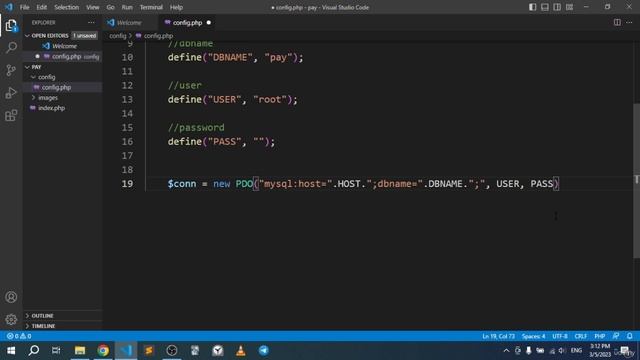Open the Help menu
Image resolution: width=640 pixels, height=360 pixels.
[x=176, y=7]
